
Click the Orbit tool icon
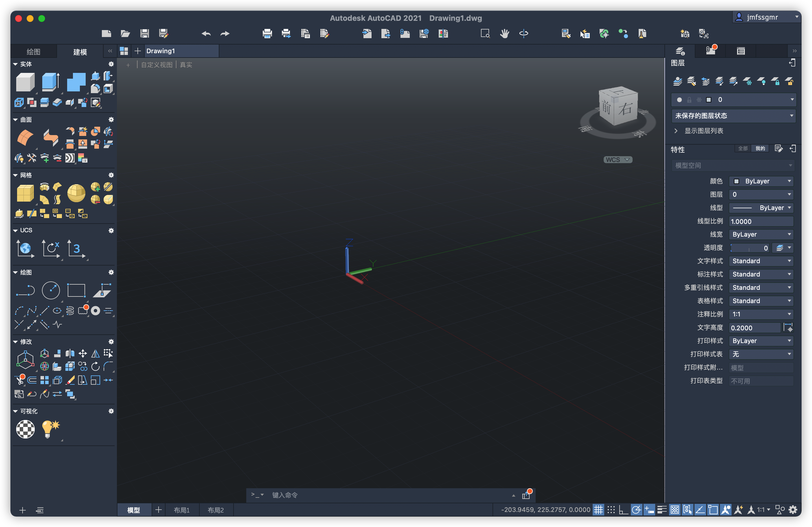524,34
